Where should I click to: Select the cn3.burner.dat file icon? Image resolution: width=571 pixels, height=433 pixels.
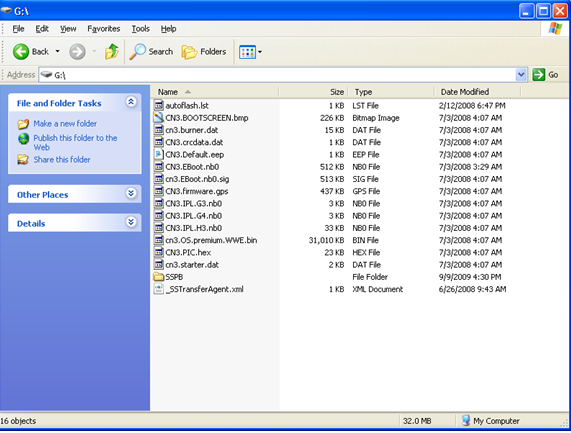(158, 130)
